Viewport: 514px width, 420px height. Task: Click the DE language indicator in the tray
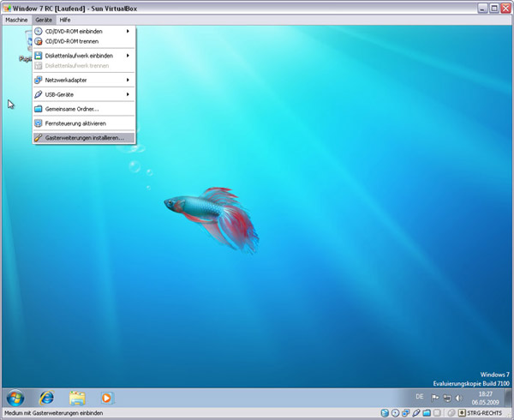(x=419, y=397)
